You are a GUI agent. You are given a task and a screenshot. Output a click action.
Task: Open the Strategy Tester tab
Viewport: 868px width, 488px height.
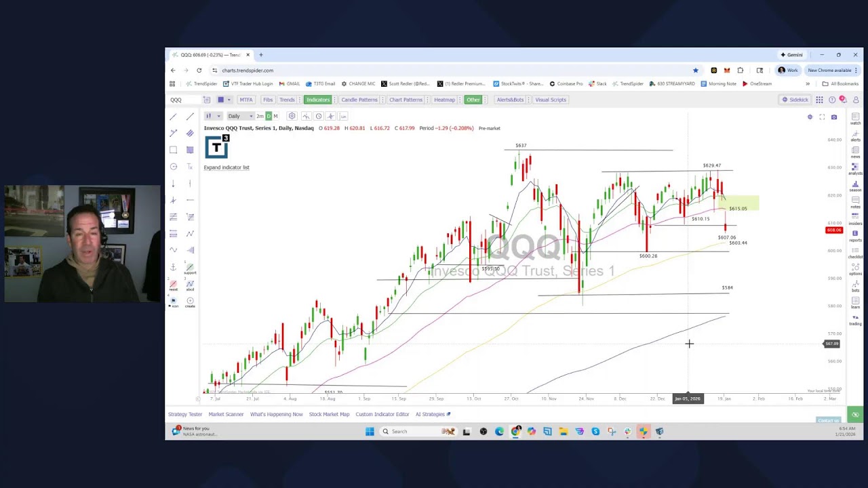(x=185, y=414)
